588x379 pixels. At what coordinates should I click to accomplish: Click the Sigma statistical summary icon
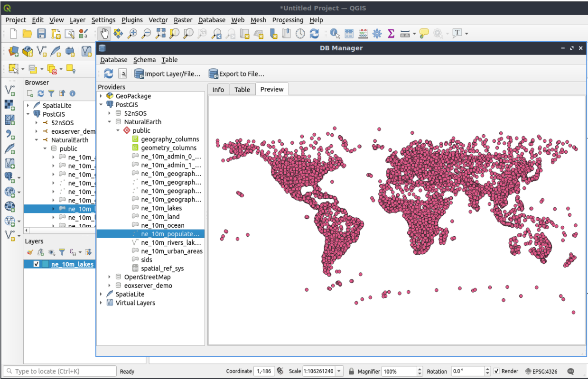[391, 33]
